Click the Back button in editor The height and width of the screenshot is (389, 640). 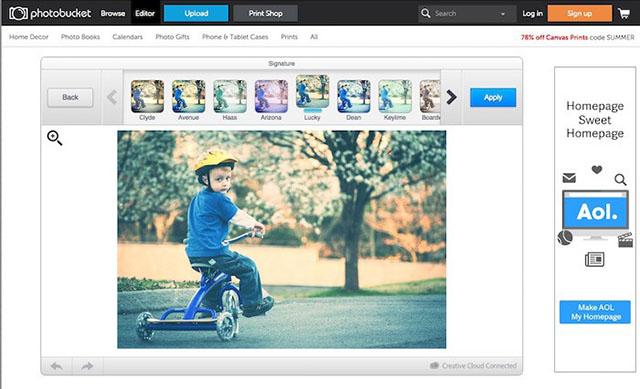coord(70,98)
